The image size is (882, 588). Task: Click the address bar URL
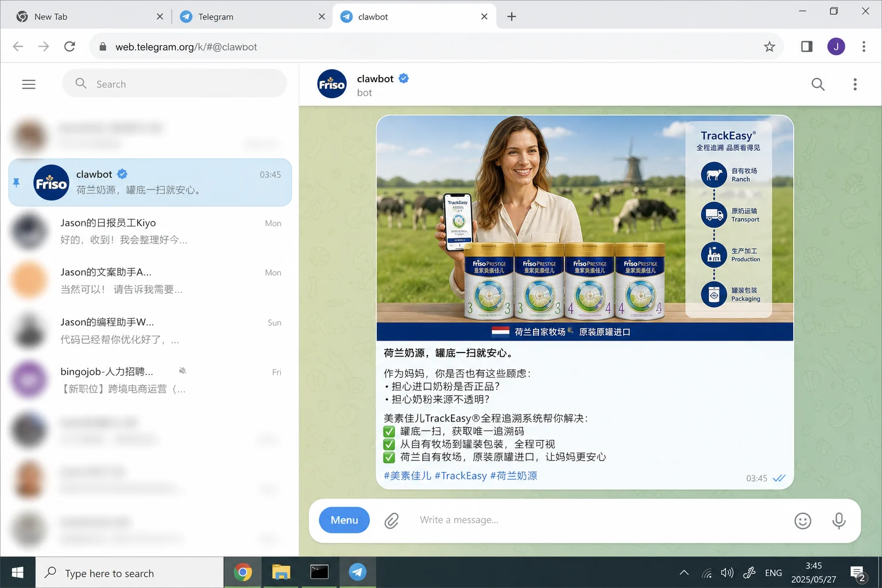186,47
